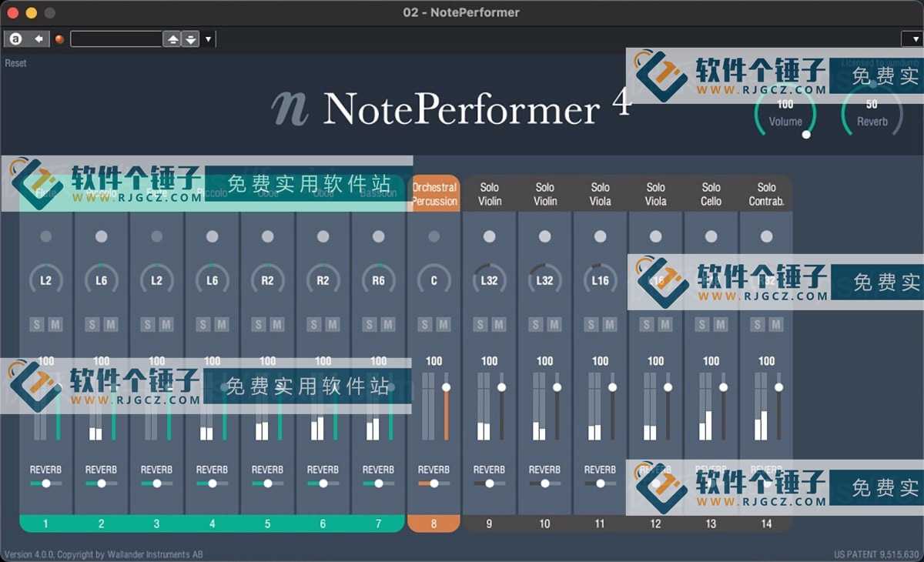Select channel number 14 at bottom
924x562 pixels.
[767, 524]
